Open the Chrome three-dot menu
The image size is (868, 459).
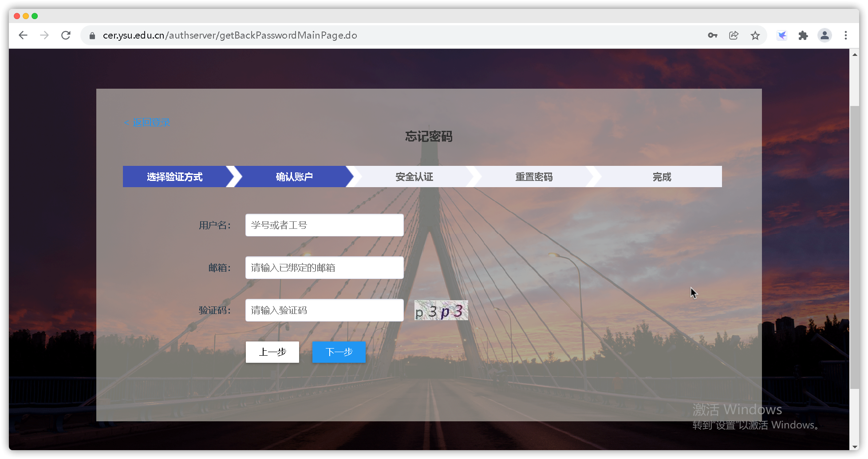tap(845, 35)
